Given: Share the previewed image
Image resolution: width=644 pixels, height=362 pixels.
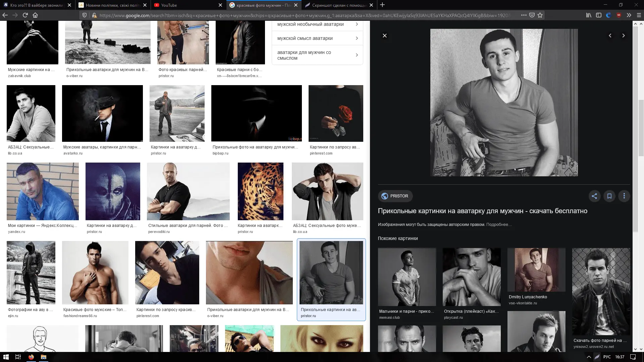Looking at the screenshot, I should tap(594, 196).
